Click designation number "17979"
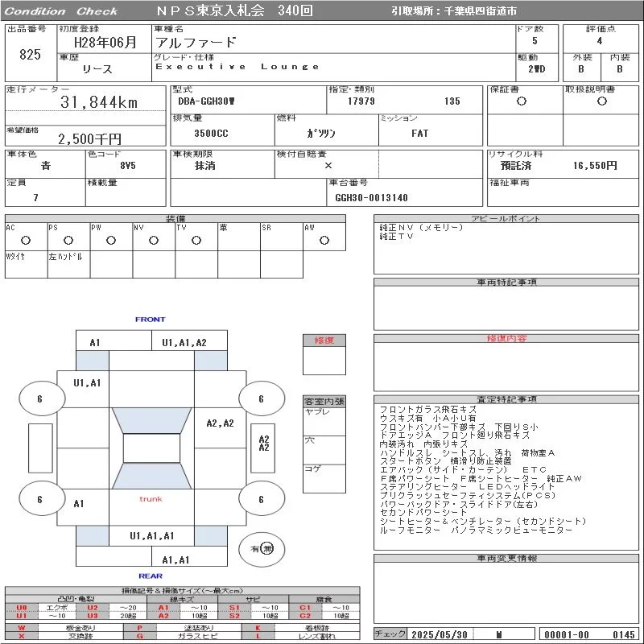Viewport: 644px width, 644px height. [x=361, y=101]
